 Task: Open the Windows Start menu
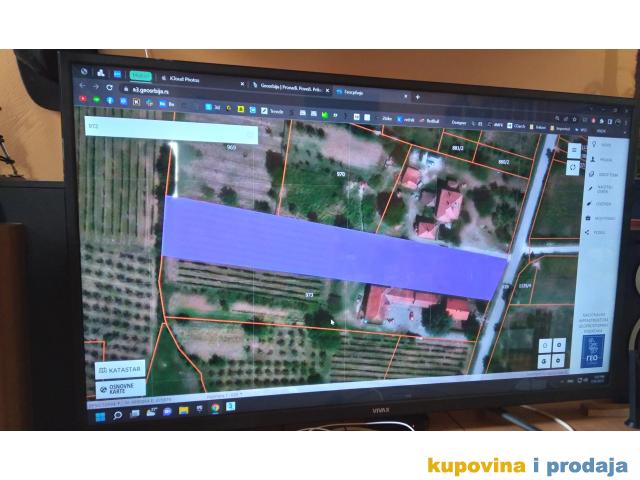coord(100,413)
